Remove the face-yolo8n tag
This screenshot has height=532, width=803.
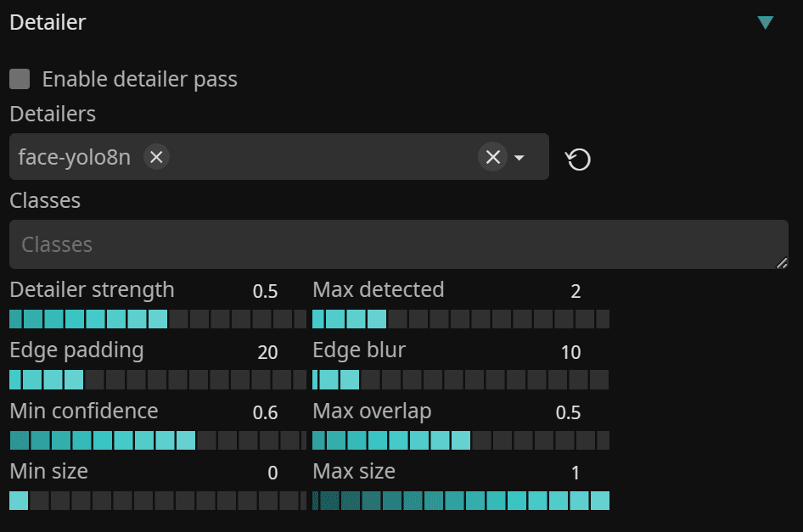[x=156, y=157]
